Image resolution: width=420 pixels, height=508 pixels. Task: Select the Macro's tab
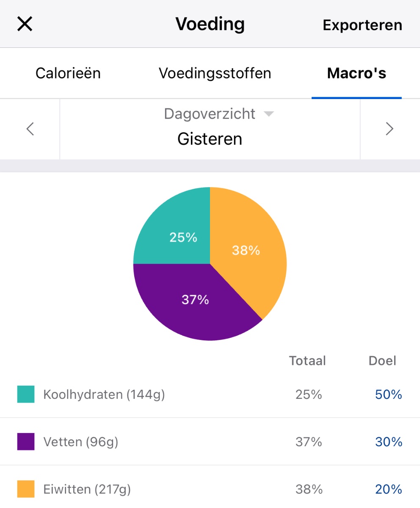356,73
